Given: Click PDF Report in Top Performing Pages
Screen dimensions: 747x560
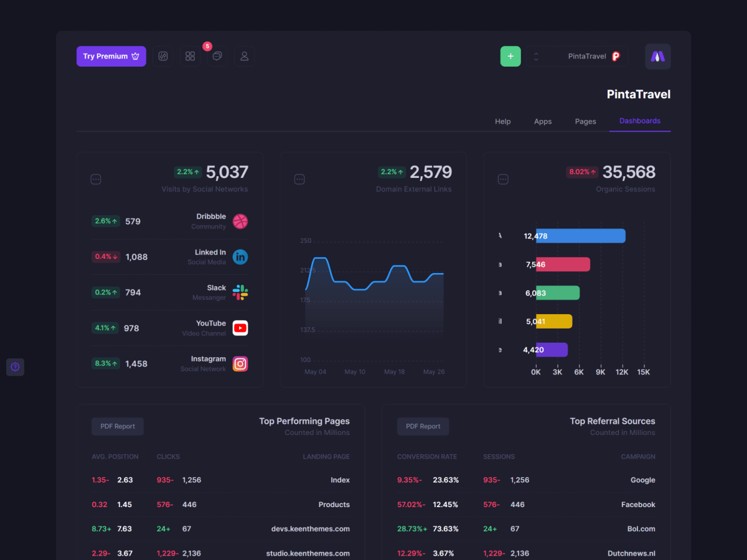Looking at the screenshot, I should click(x=118, y=426).
